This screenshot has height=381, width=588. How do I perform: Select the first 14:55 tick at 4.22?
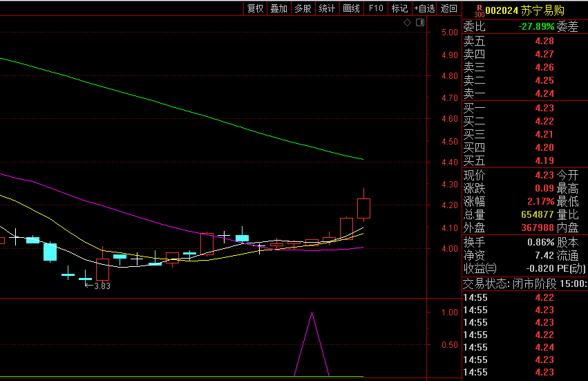click(544, 297)
